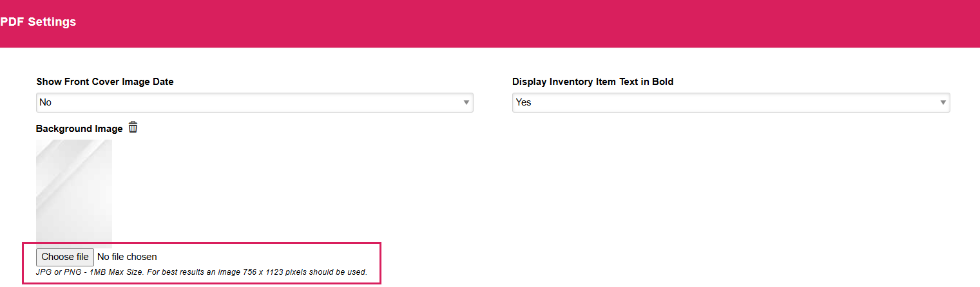Delete the background image with trash icon
Viewport: 980px width, 287px height.
click(133, 127)
